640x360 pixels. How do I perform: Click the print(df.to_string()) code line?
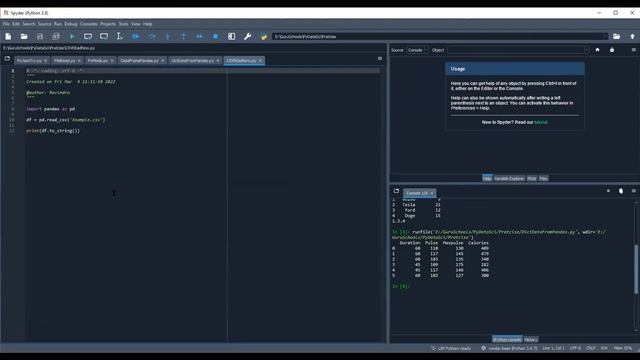pyautogui.click(x=53, y=131)
